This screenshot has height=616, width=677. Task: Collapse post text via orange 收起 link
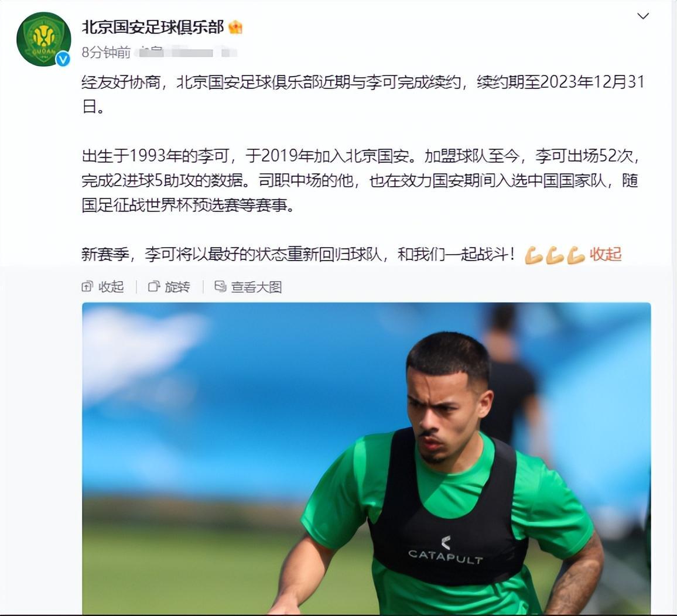click(x=606, y=254)
